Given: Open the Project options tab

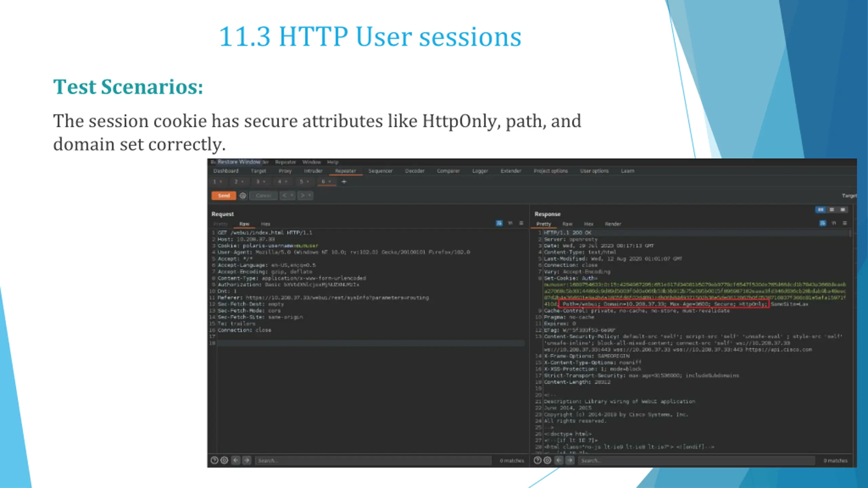Looking at the screenshot, I should click(x=551, y=171).
